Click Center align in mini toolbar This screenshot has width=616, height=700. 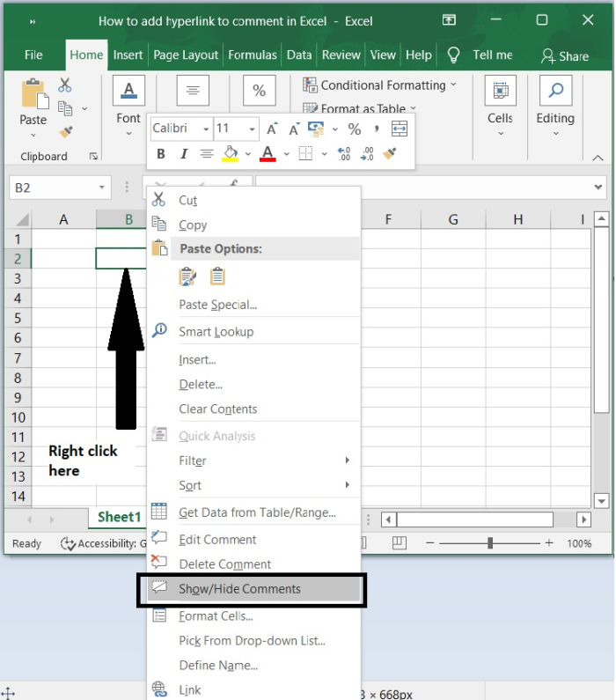point(207,154)
